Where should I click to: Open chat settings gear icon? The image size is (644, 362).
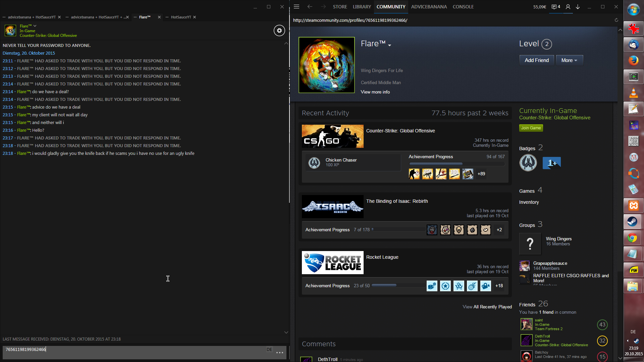pos(279,31)
